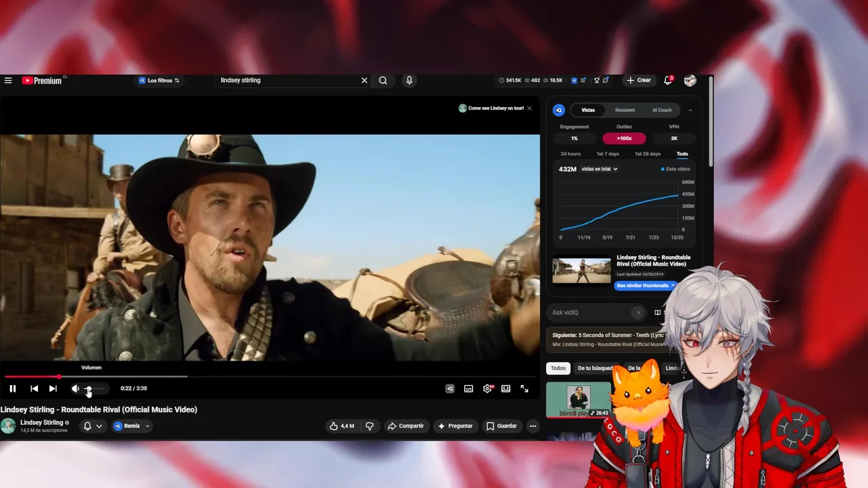
Task: Select the 24 hours range
Action: click(570, 154)
